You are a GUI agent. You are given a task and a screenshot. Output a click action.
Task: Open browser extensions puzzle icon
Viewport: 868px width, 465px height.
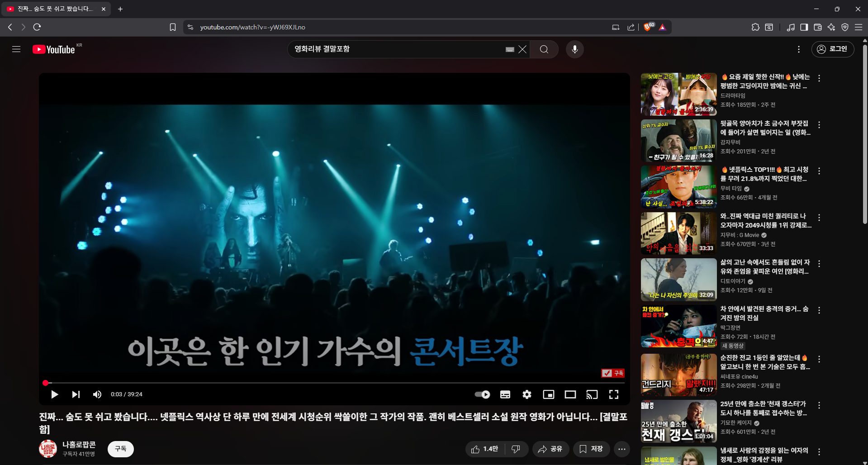pos(755,27)
